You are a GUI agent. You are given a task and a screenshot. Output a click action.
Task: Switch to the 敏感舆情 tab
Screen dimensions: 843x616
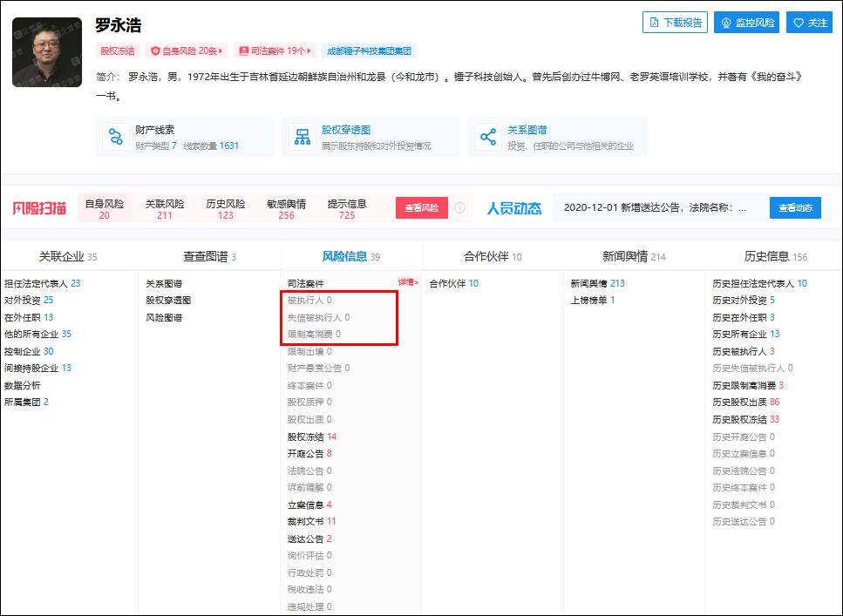[x=287, y=206]
